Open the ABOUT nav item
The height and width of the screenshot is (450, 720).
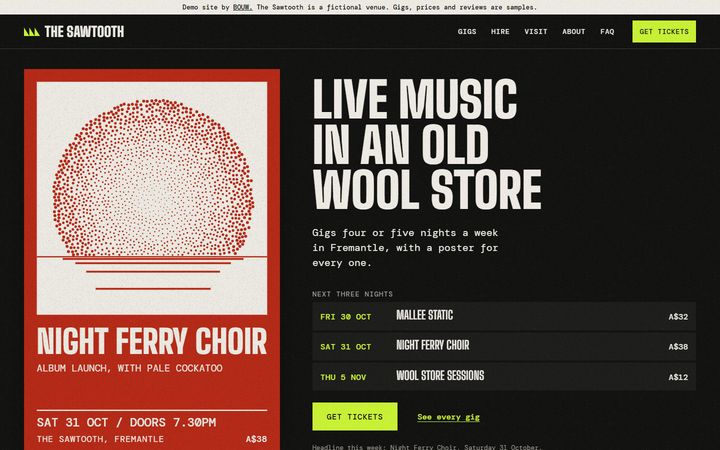tap(574, 32)
